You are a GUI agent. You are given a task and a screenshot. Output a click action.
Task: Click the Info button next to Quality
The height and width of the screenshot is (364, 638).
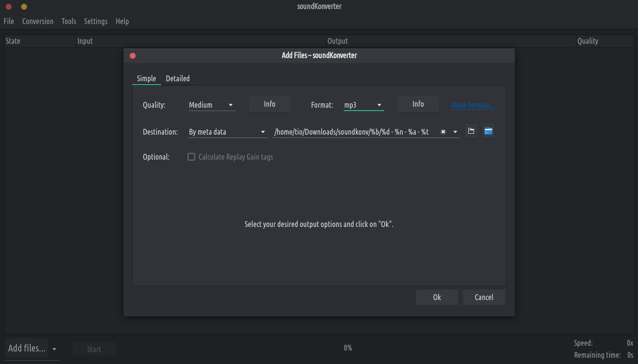pyautogui.click(x=270, y=104)
